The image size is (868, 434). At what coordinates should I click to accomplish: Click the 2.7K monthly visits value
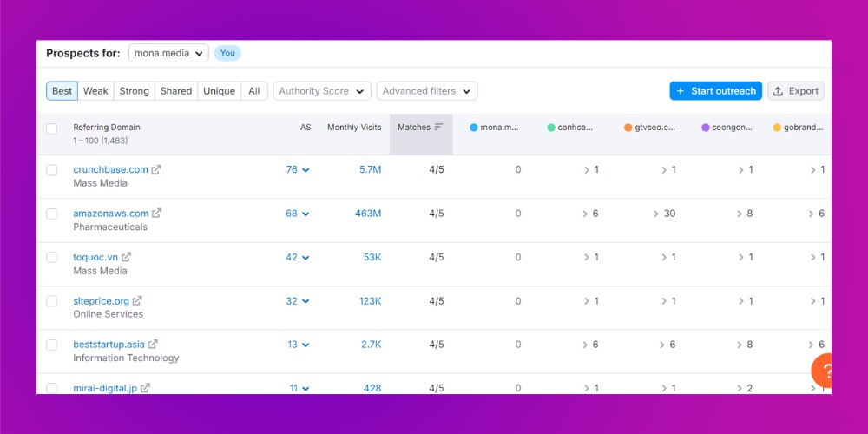tap(371, 345)
